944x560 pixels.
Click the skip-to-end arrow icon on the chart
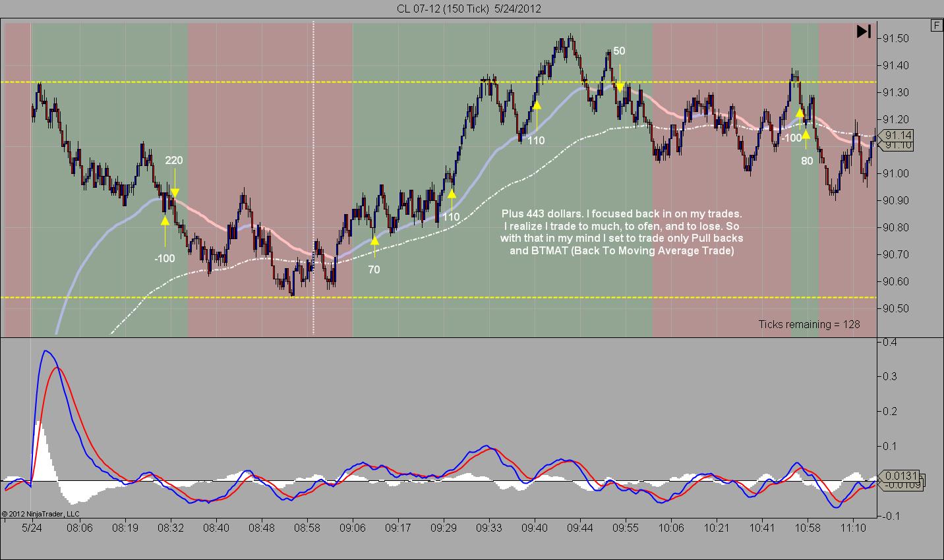(864, 32)
